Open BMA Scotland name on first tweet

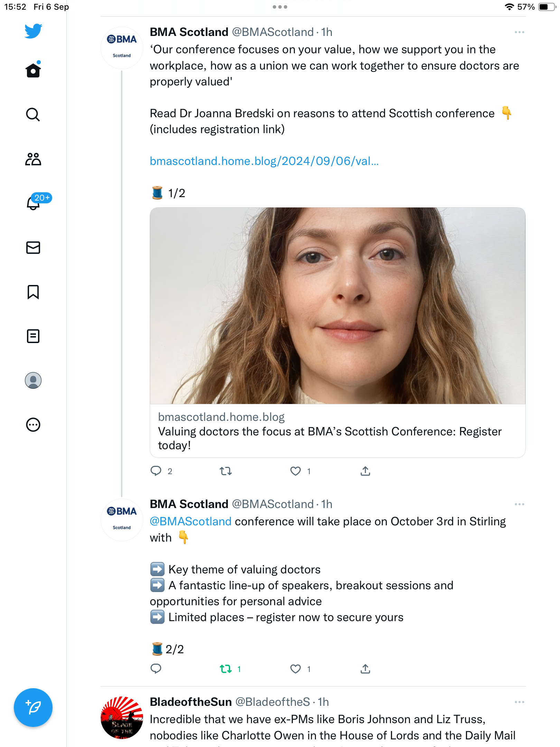pos(189,32)
